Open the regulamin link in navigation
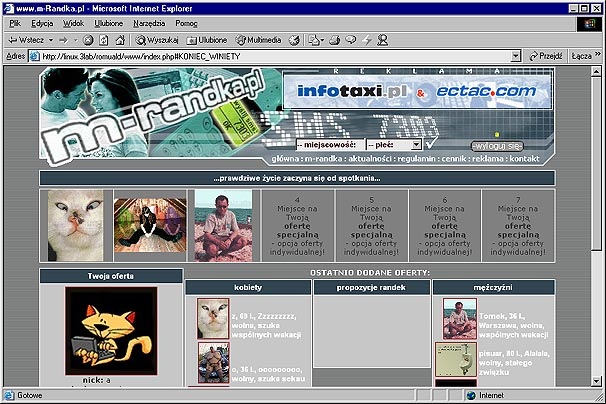 (417, 159)
